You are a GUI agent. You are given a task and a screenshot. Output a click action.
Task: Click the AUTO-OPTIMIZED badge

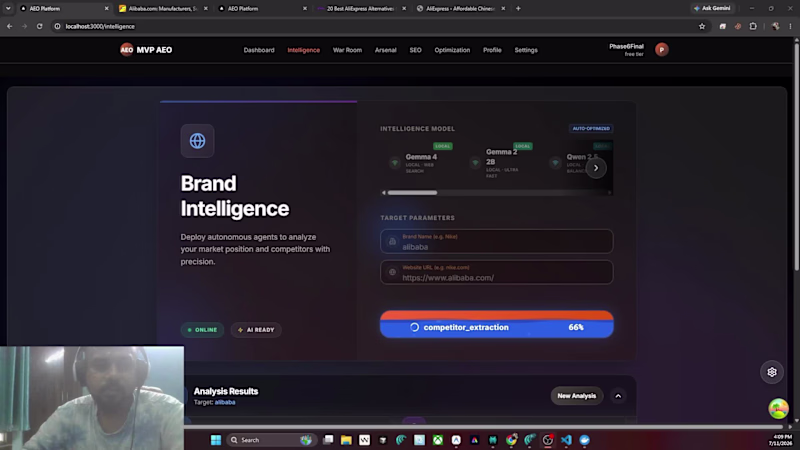(x=591, y=129)
